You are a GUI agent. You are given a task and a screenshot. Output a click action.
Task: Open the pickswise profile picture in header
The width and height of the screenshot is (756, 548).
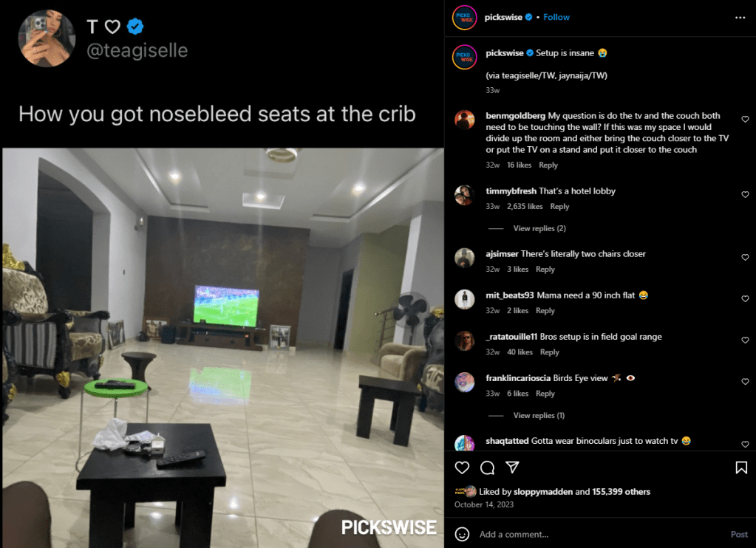464,17
